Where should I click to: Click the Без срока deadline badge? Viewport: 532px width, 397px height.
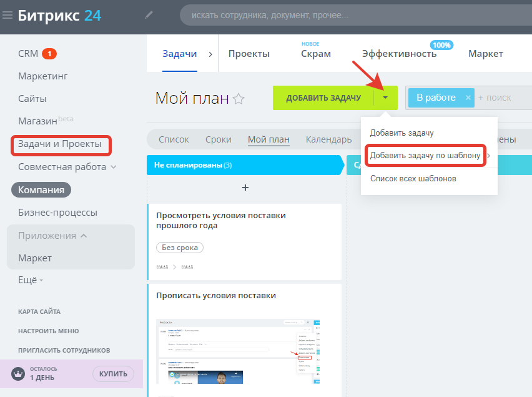(180, 248)
